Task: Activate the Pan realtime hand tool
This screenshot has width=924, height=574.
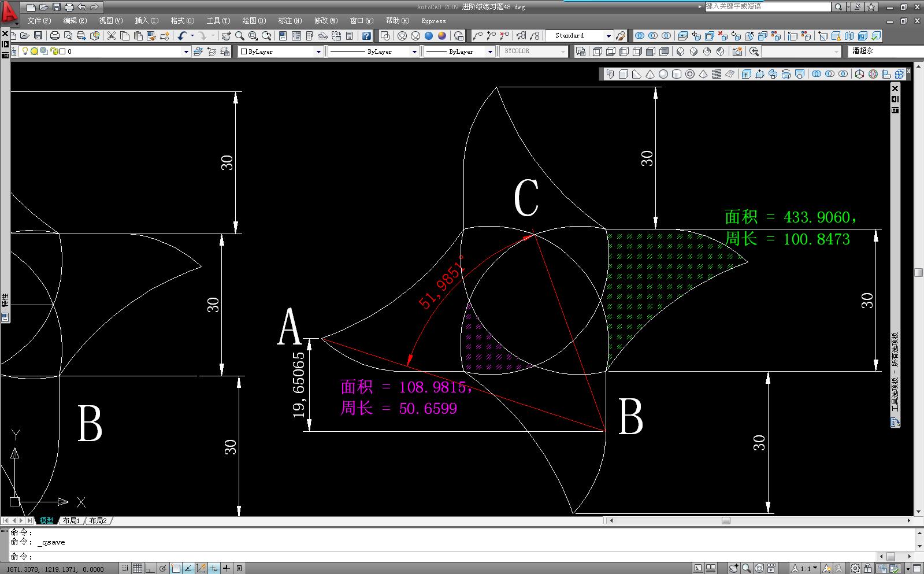Action: click(226, 35)
